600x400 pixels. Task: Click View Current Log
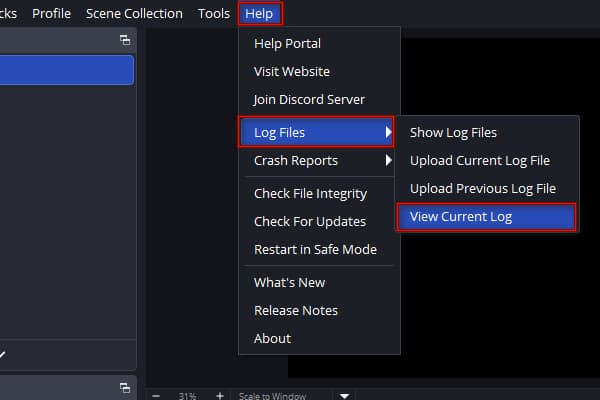487,217
